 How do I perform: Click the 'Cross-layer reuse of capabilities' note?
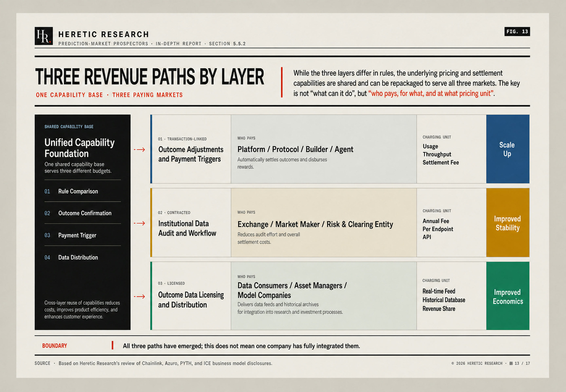(82, 310)
